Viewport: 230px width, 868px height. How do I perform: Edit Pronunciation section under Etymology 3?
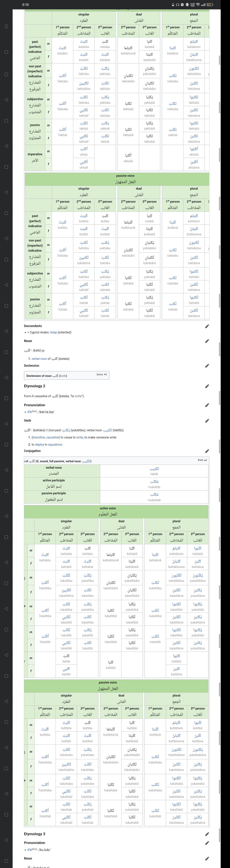[207, 843]
